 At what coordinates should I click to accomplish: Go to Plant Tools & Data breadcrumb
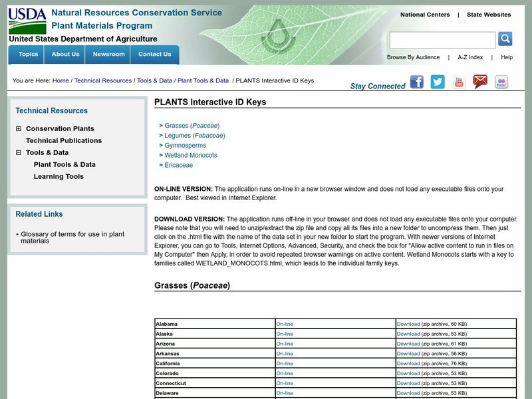point(203,80)
